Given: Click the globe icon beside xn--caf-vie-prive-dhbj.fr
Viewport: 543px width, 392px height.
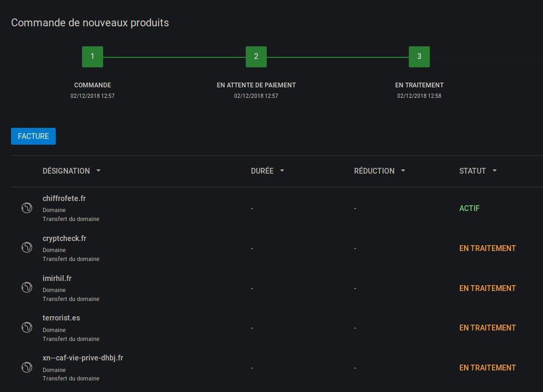Looking at the screenshot, I should tap(27, 367).
